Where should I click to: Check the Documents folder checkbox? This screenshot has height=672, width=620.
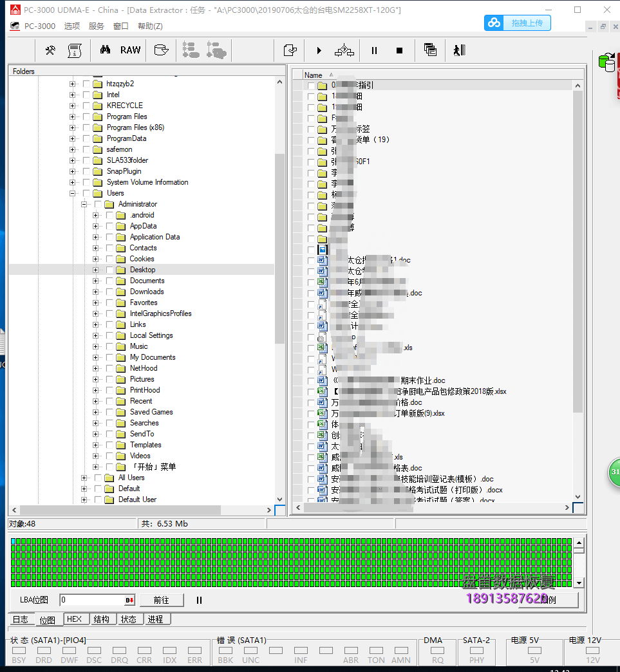coord(109,281)
